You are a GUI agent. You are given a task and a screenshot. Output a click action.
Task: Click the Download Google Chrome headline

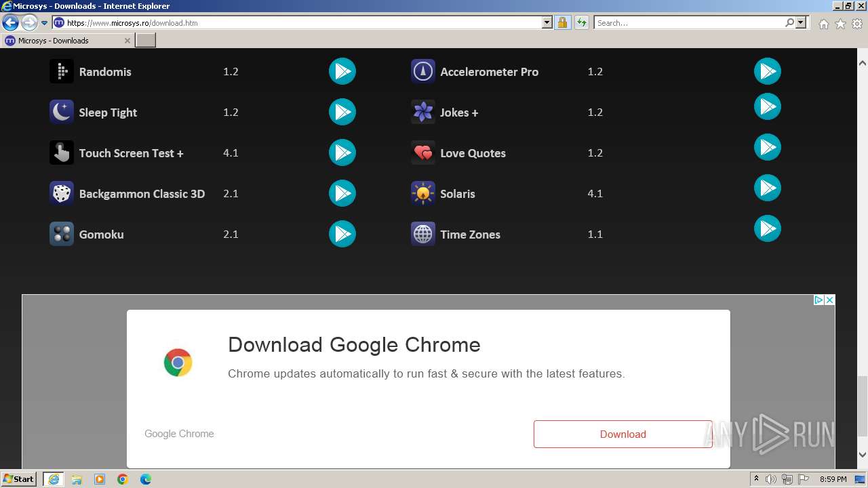354,344
